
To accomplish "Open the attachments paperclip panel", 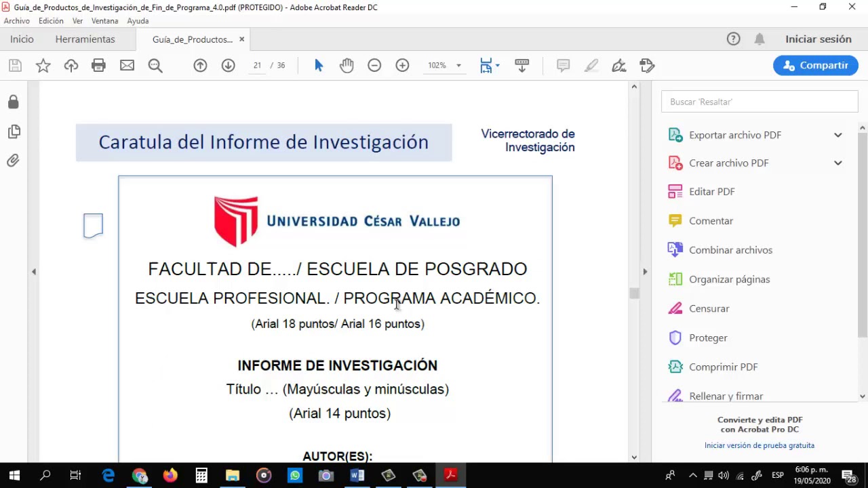I will pos(14,161).
